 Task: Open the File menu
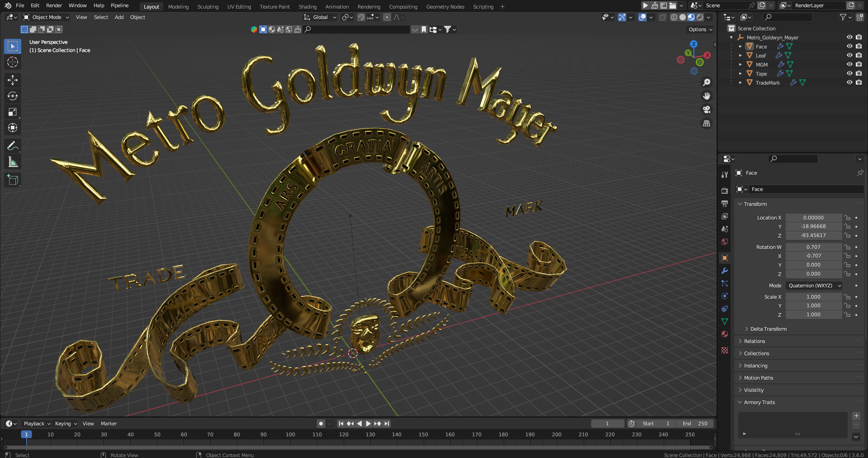[x=20, y=5]
